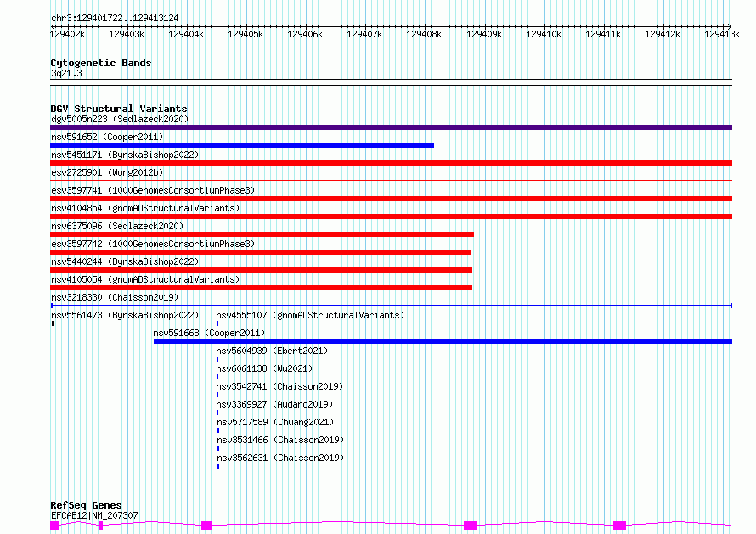Select nsv3218330 (Chaisson2019) variant label

tap(115, 297)
